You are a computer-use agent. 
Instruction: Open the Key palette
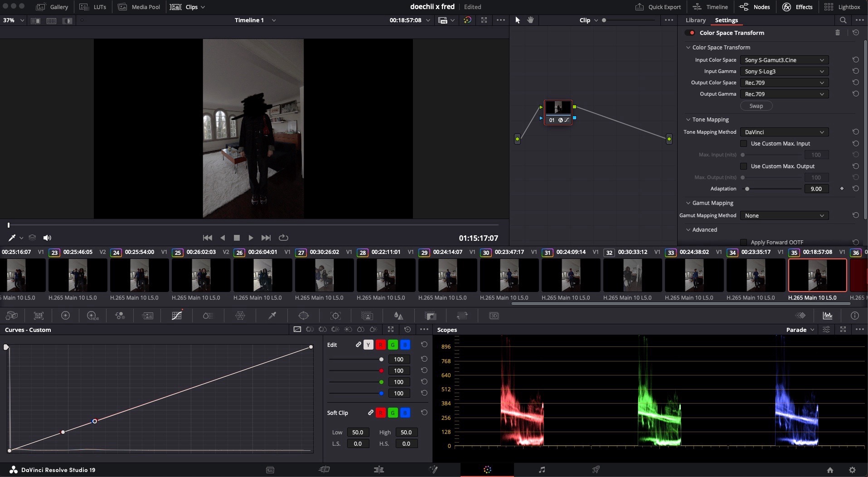(430, 316)
